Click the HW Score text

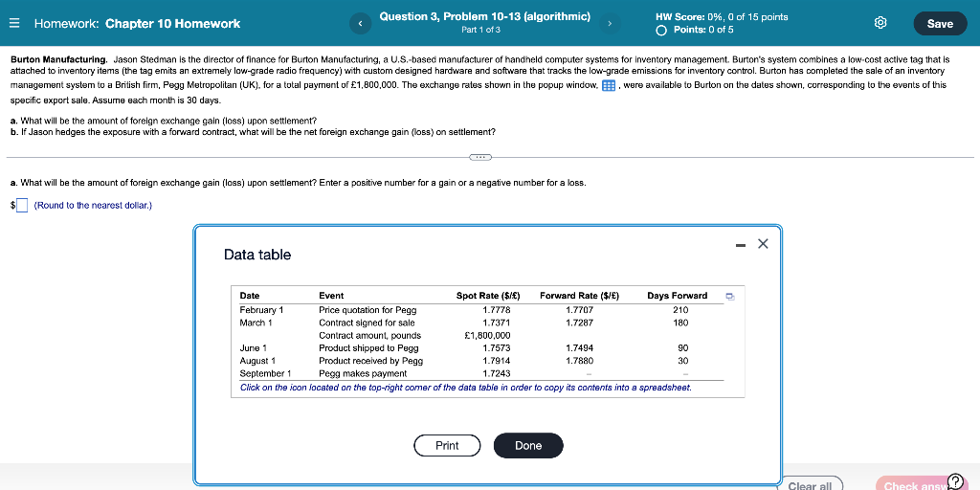coord(722,17)
